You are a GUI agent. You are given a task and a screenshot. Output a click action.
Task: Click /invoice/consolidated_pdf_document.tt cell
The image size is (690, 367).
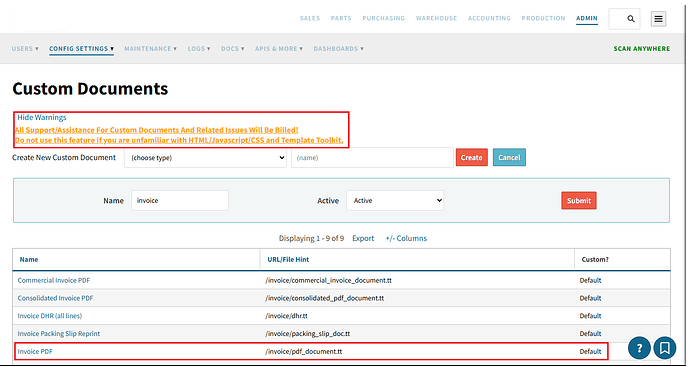pos(324,298)
